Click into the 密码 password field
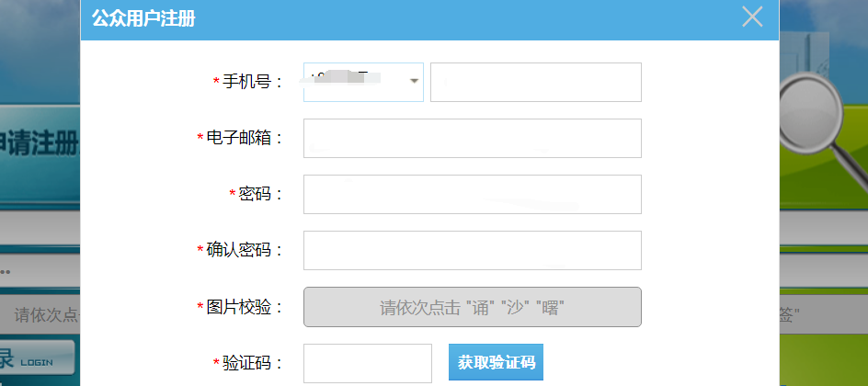Viewport: 868px width, 386px height. 472,194
